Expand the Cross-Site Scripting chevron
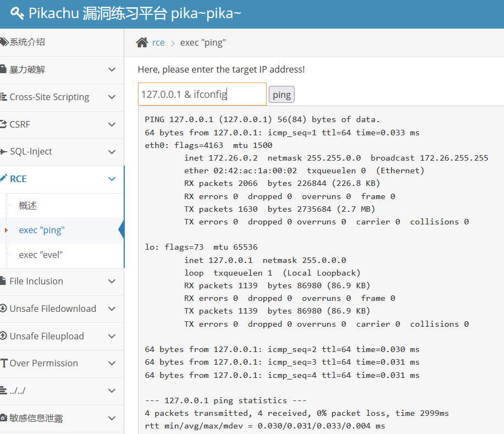Viewport: 504px width, 434px height. [112, 97]
